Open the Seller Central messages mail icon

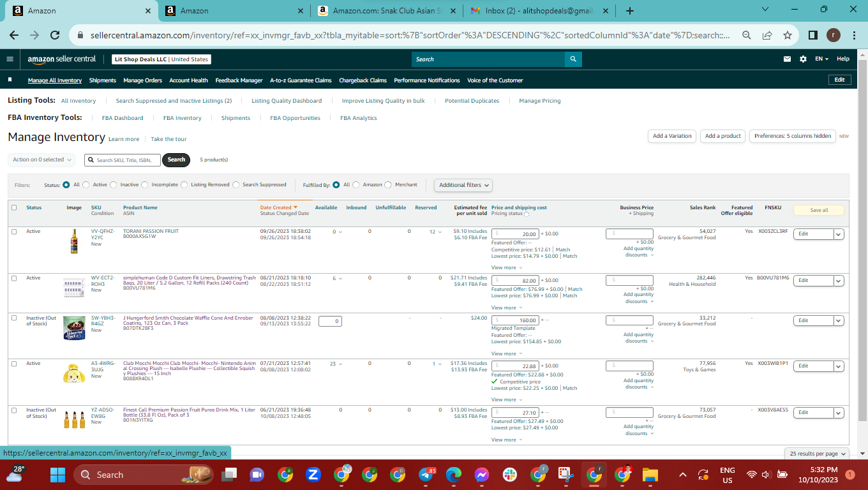point(787,59)
